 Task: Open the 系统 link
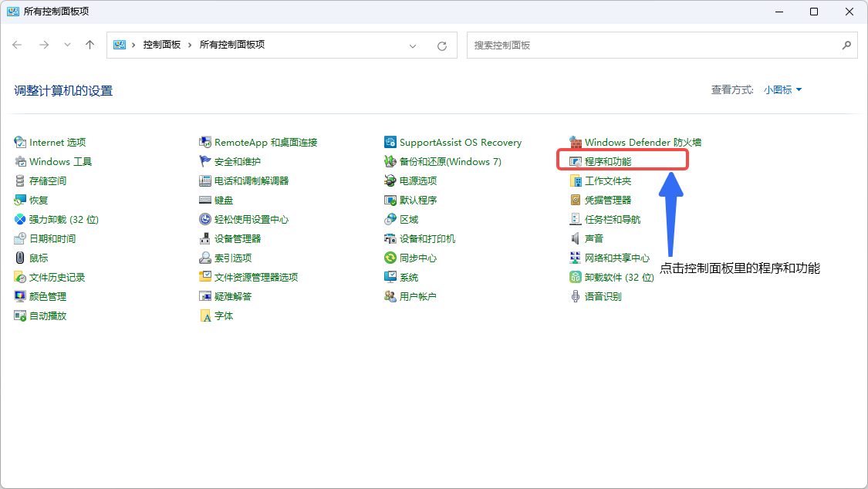409,277
